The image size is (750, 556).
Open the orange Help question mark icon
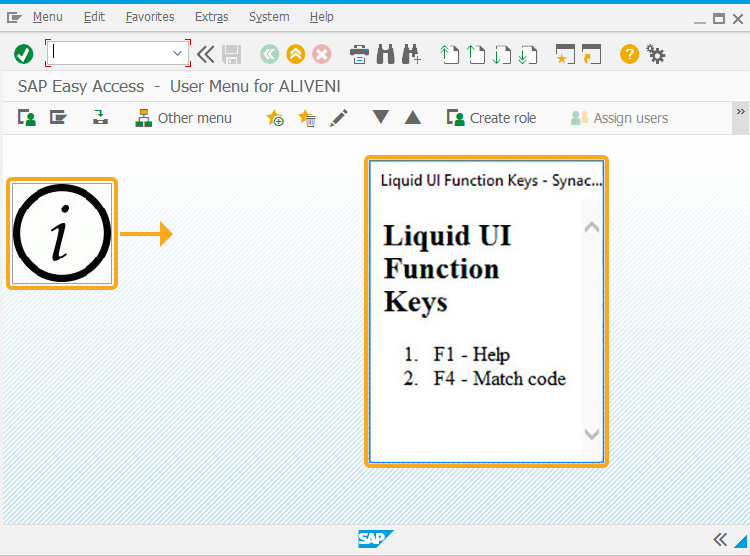pyautogui.click(x=629, y=54)
